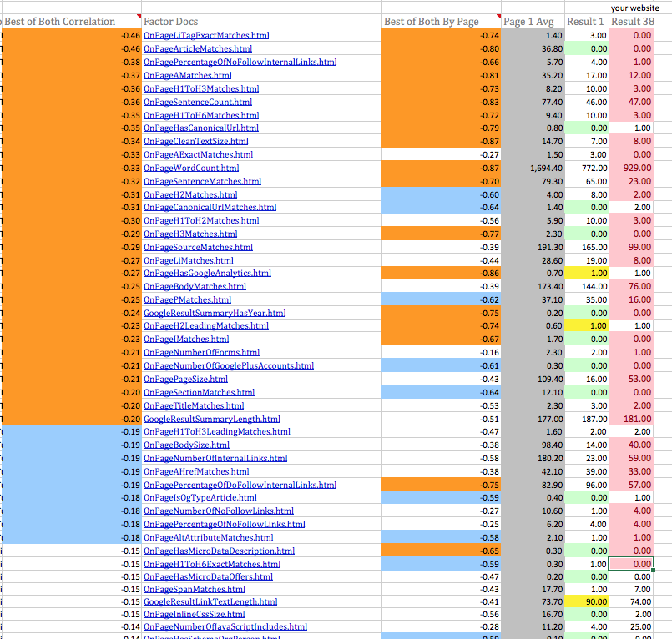Open the OnPageH2LeadingMatches.html link

tap(206, 326)
